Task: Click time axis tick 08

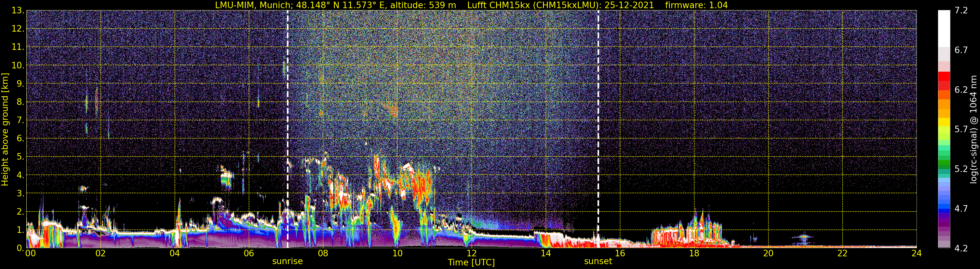Action: pos(323,253)
